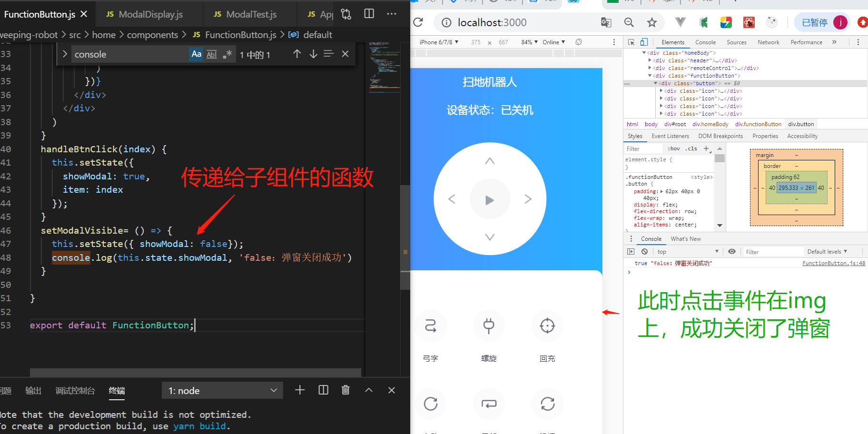
Task: Open the Default levels dropdown
Action: [x=827, y=252]
